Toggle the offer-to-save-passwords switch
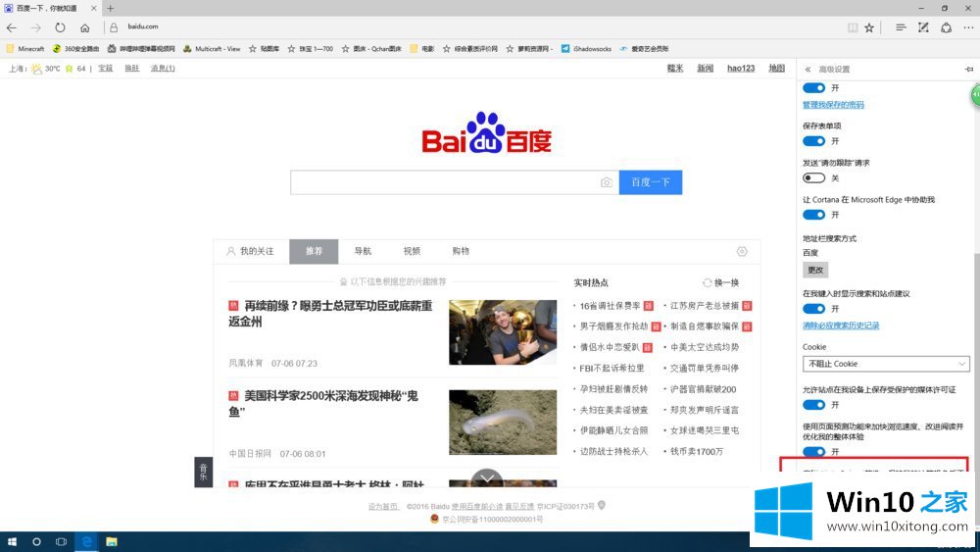 click(813, 87)
